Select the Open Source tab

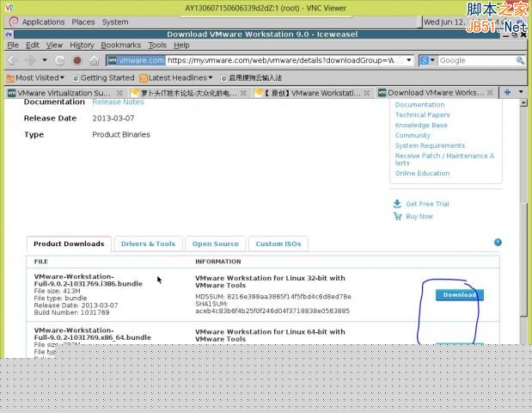pyautogui.click(x=216, y=243)
